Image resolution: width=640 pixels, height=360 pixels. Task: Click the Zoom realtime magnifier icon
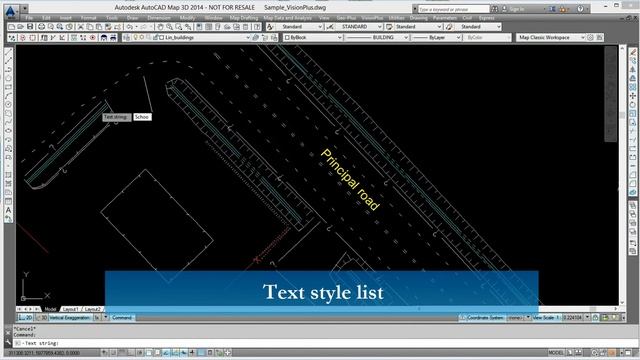(x=169, y=27)
